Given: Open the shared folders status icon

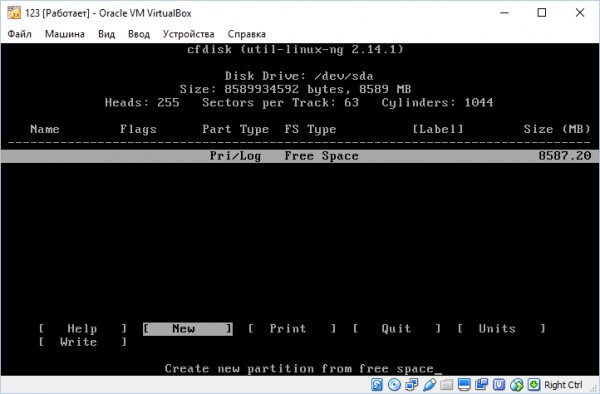Looking at the screenshot, I should pos(447,384).
